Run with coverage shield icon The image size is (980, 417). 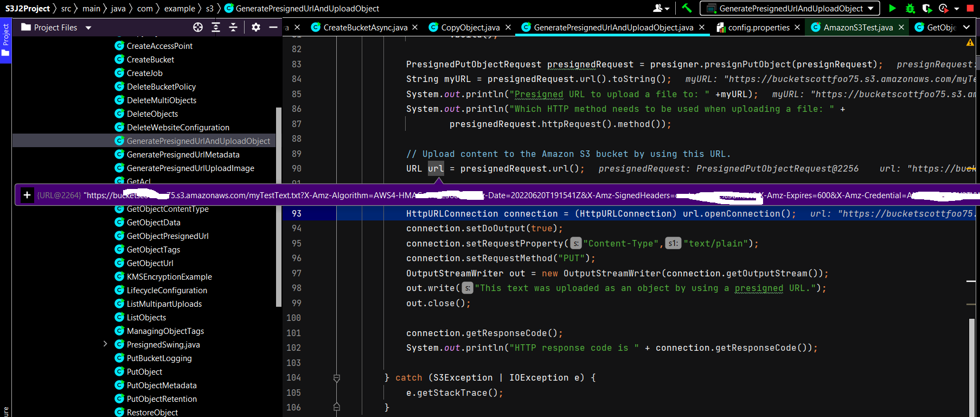pos(927,8)
